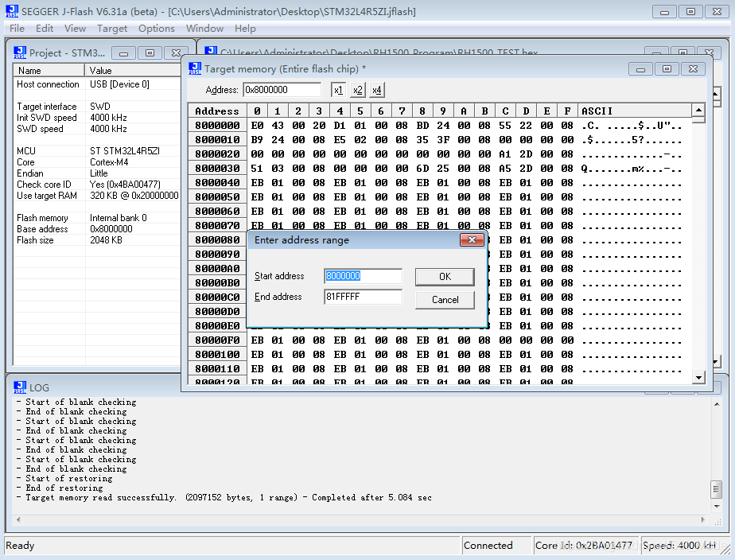
Task: Click the Ready status bar text
Action: click(x=20, y=546)
